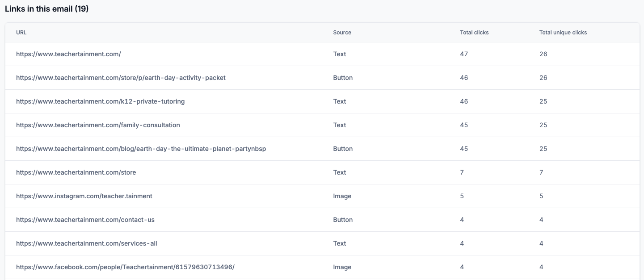Sort by Total clicks column header

474,33
